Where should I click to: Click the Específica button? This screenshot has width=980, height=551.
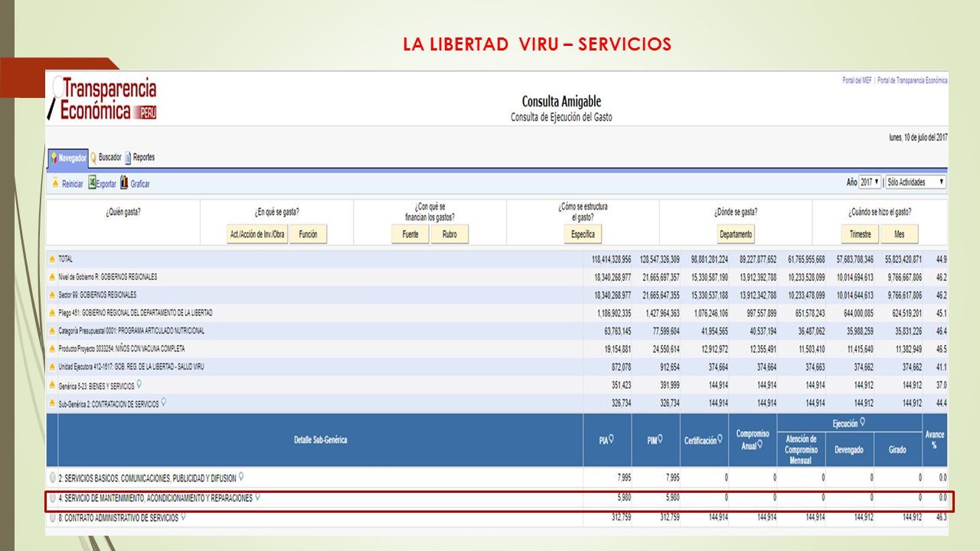pos(583,234)
